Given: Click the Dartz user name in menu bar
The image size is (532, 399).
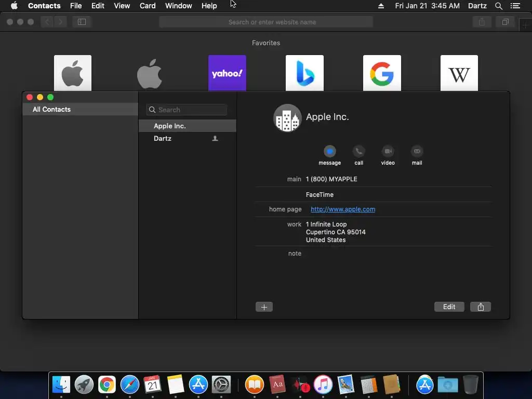Looking at the screenshot, I should 477,6.
